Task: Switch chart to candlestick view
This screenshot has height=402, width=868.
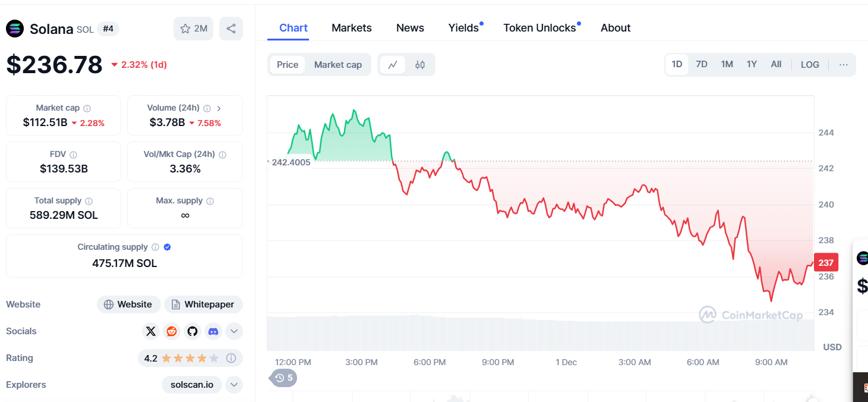Action: tap(420, 65)
